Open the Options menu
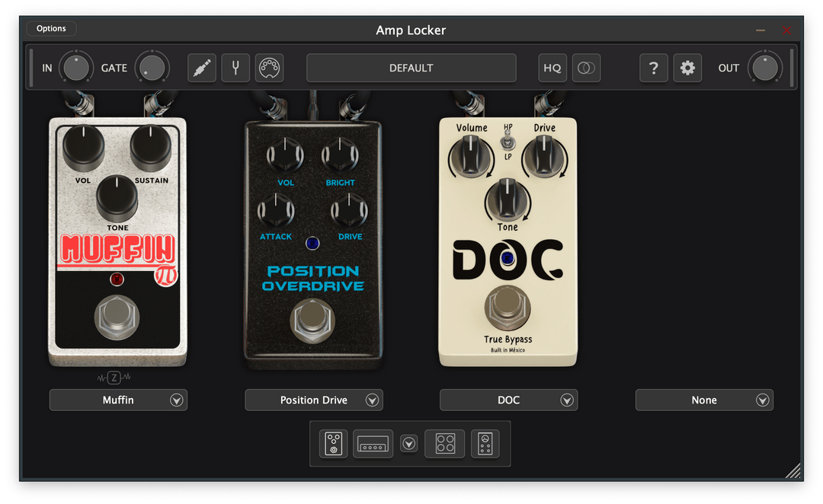823x504 pixels. tap(51, 28)
